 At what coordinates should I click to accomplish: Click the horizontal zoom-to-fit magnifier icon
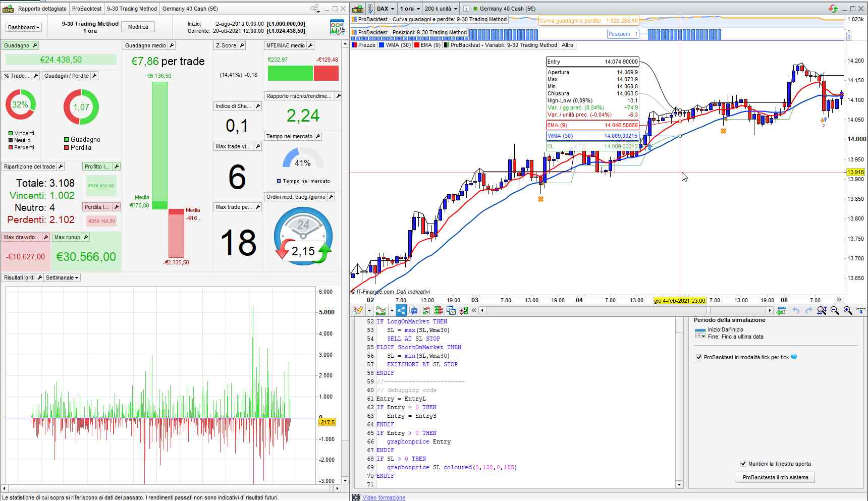click(822, 311)
